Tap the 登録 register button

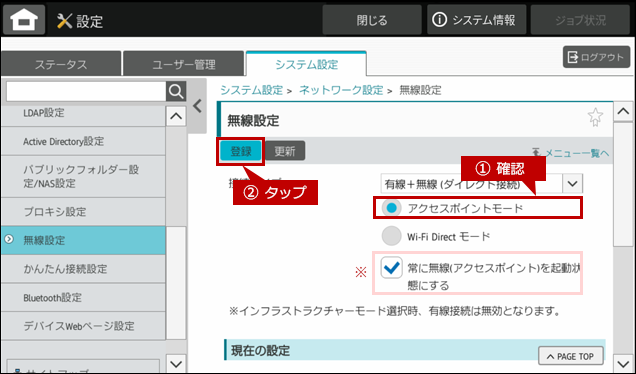(x=241, y=151)
